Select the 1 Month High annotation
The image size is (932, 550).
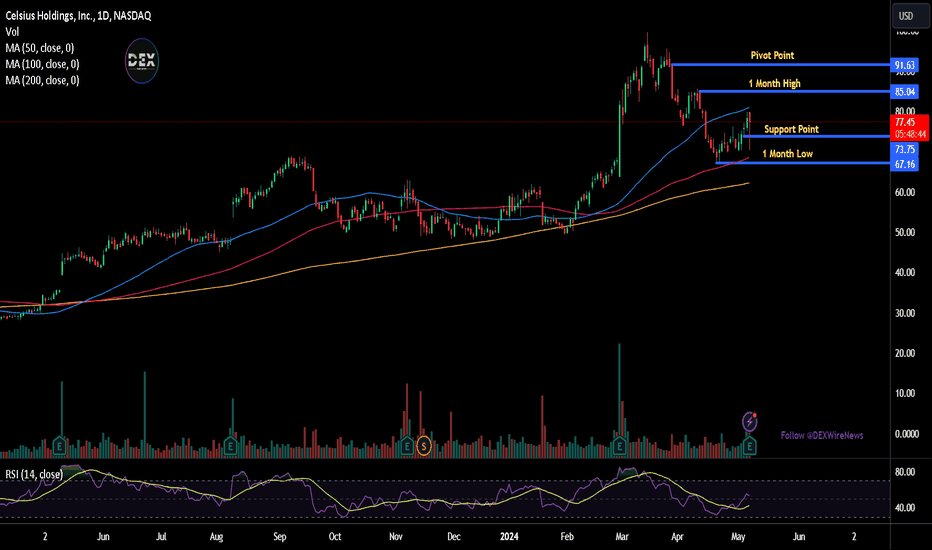pyautogui.click(x=774, y=84)
